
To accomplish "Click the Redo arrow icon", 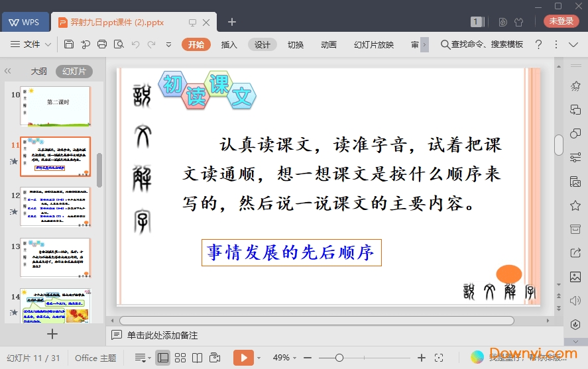I will pyautogui.click(x=152, y=44).
